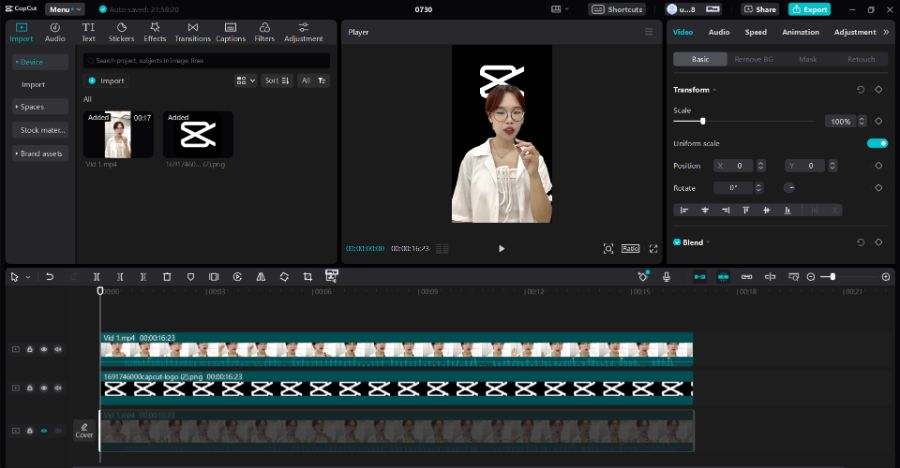900x468 pixels.
Task: Mute the Vid 1.mp4 track
Action: tap(58, 349)
